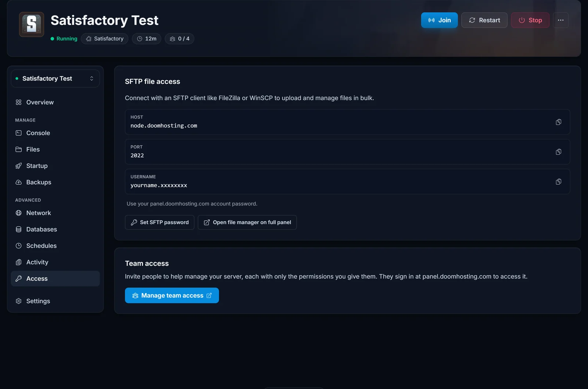
Task: Click the Join server button
Action: coord(439,20)
